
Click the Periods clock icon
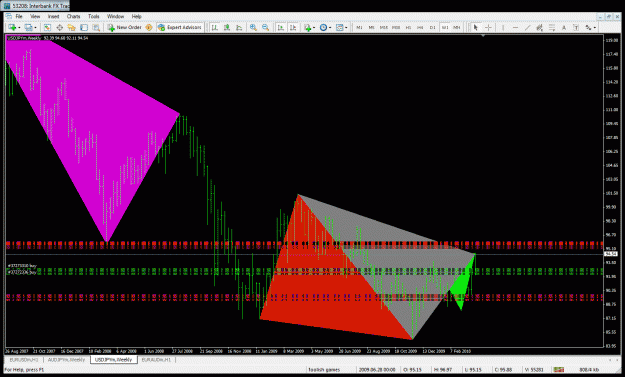[323, 27]
